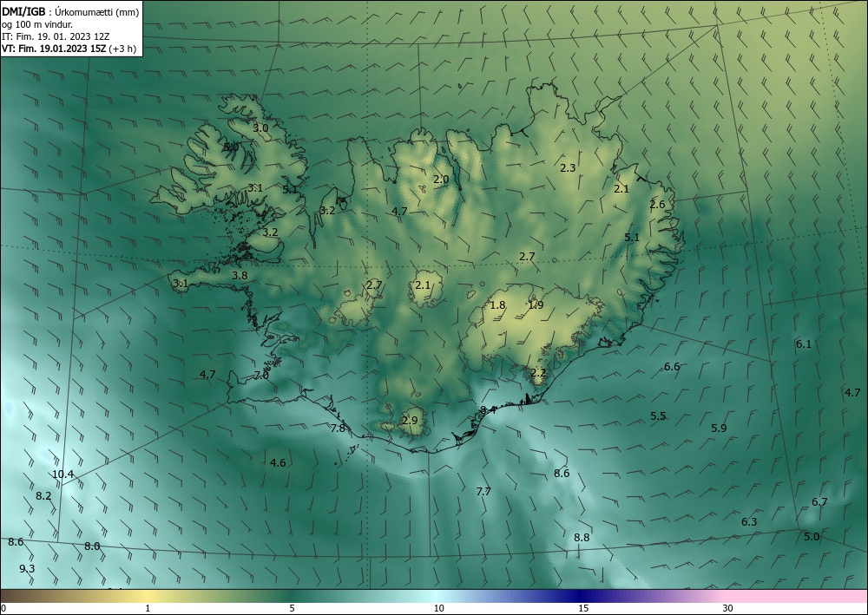Click the dark navy section of the color scale
Viewport: 868px width, 615px height.
(x=582, y=596)
